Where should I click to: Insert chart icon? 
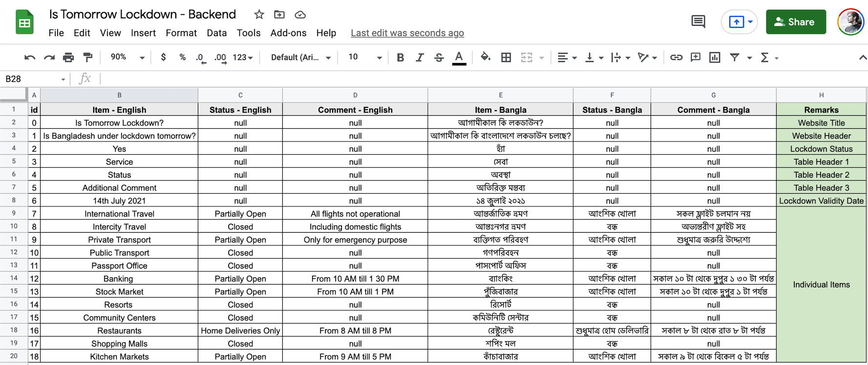coord(715,58)
